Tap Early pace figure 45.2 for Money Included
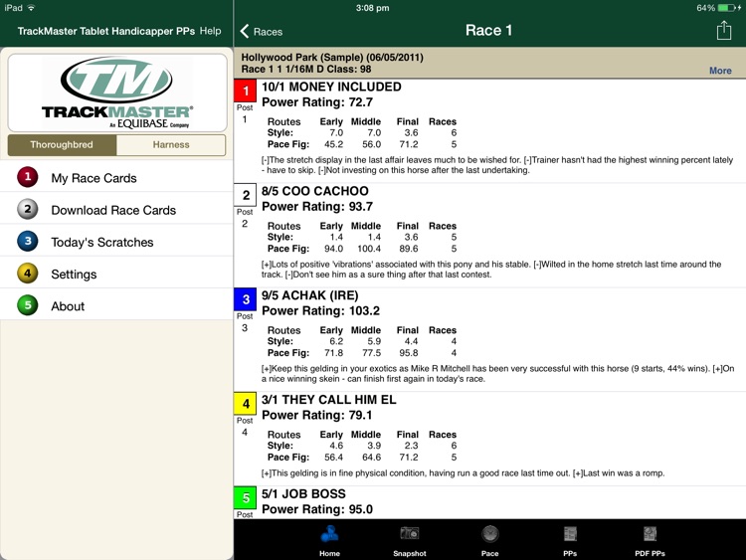This screenshot has width=746, height=560. pyautogui.click(x=333, y=144)
